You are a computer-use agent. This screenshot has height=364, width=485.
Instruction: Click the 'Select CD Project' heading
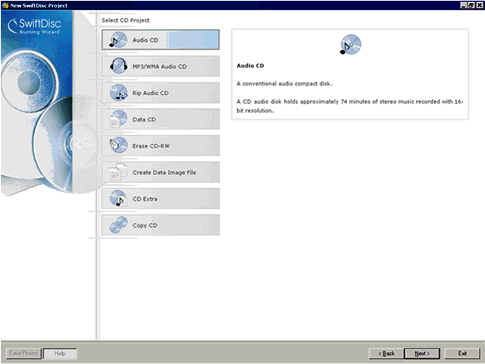tap(125, 20)
